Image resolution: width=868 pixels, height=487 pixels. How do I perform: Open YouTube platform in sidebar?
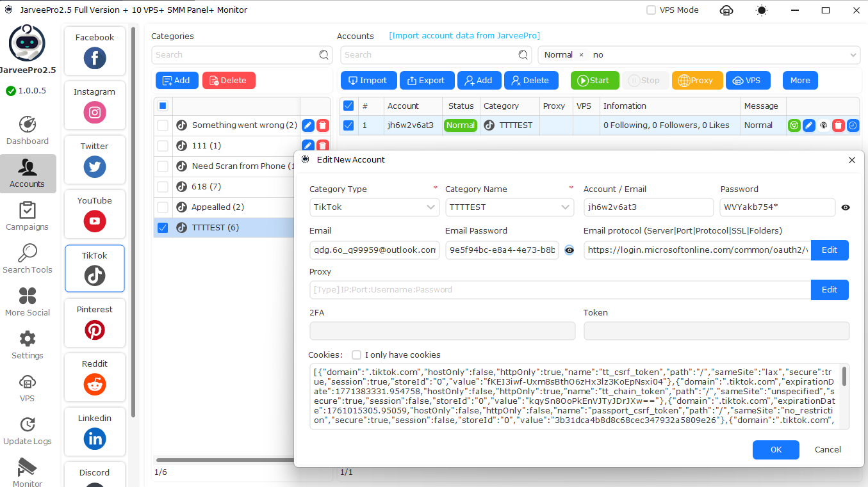[x=95, y=214]
